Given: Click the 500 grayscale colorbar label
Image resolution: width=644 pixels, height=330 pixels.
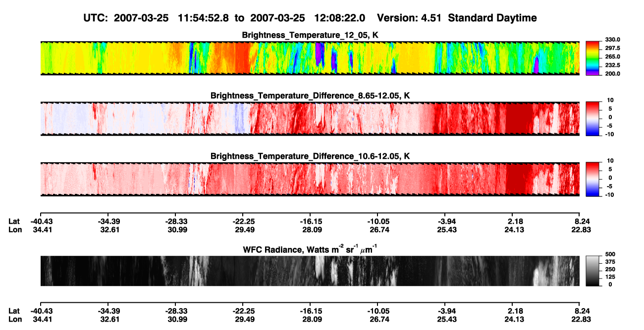Looking at the screenshot, I should 610,253.
